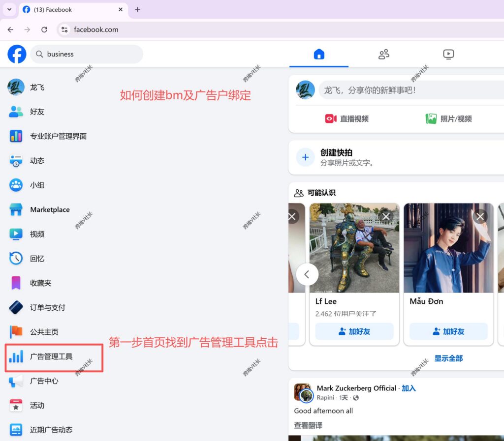Expand the tab search dropdown arrow
The width and height of the screenshot is (504, 441).
(9, 9)
